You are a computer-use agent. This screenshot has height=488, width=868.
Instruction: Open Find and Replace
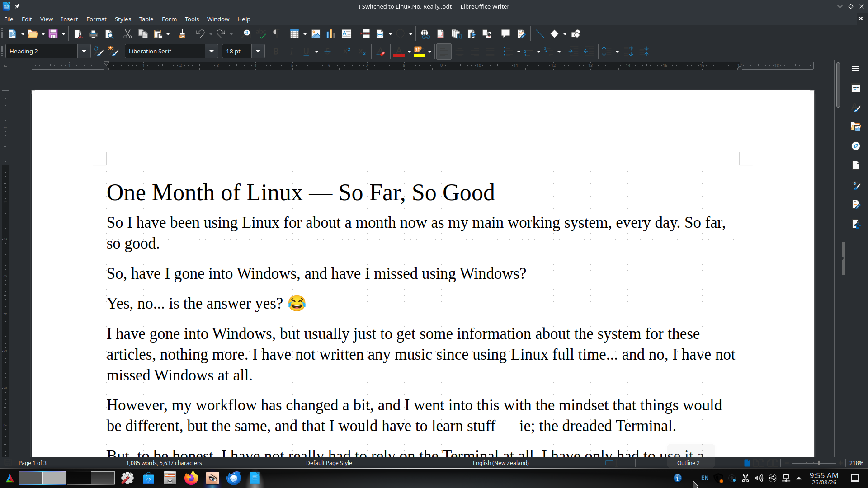click(x=246, y=34)
